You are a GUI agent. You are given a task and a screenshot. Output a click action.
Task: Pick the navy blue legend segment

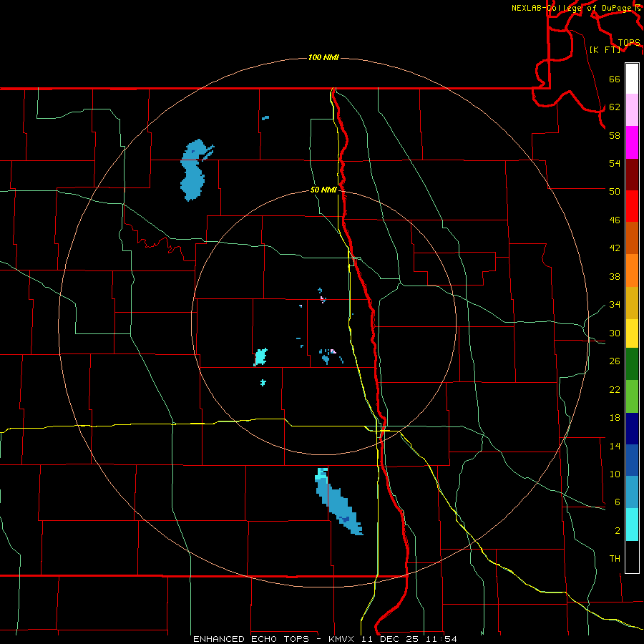coord(632,429)
